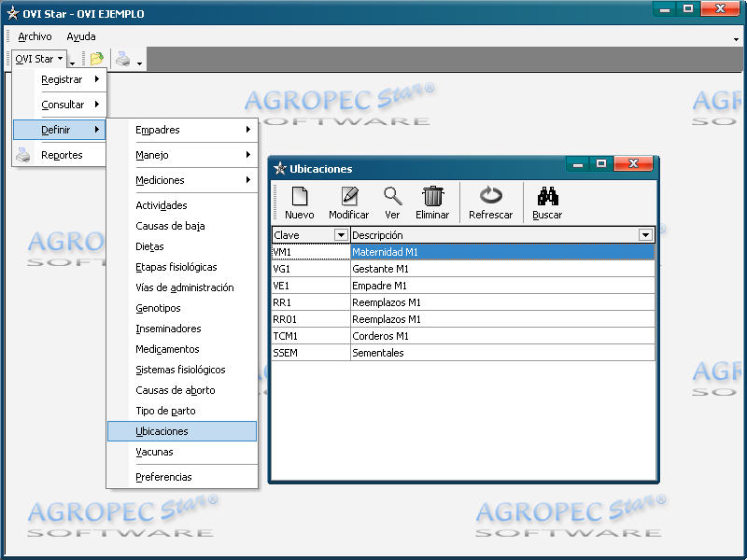Select the Corderos M1 row

point(463,336)
